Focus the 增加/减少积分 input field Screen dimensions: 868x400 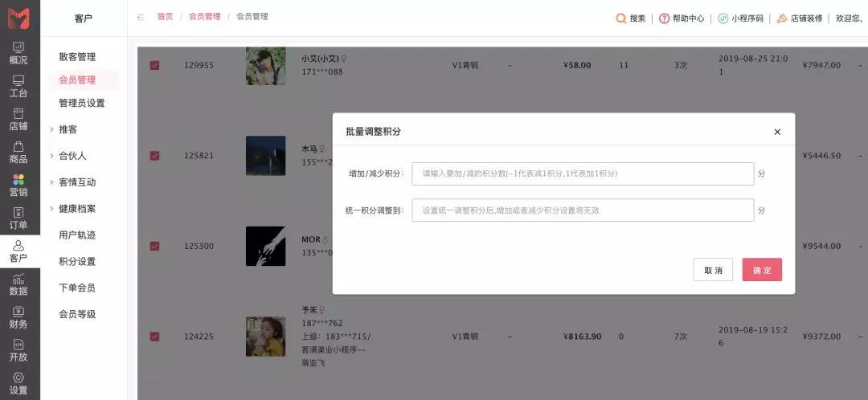pos(583,173)
